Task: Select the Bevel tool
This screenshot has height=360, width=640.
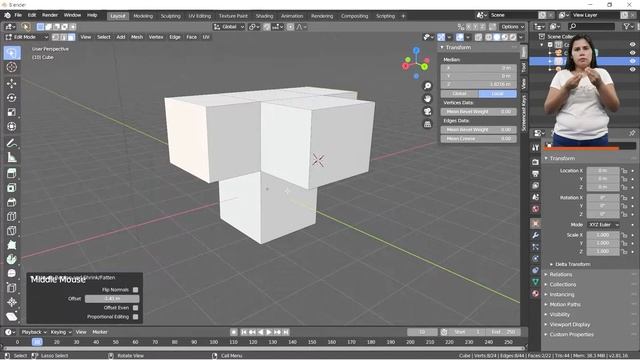Action: click(x=12, y=202)
